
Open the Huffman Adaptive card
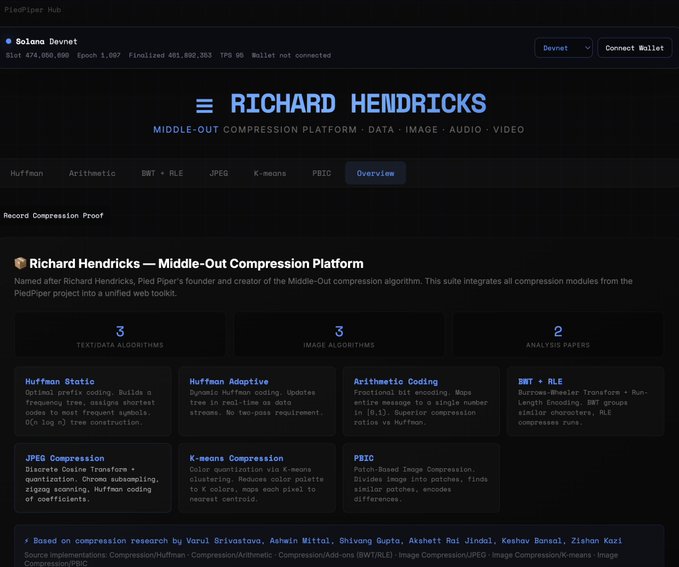pyautogui.click(x=257, y=401)
